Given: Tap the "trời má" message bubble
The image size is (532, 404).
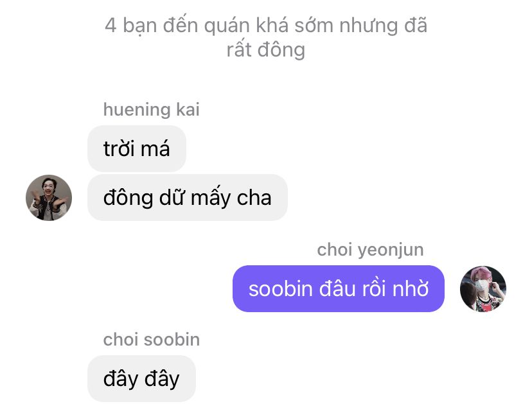Looking at the screenshot, I should point(137,148).
